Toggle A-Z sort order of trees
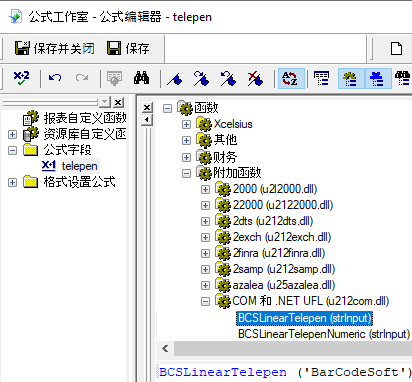This screenshot has width=412, height=382. 291,79
